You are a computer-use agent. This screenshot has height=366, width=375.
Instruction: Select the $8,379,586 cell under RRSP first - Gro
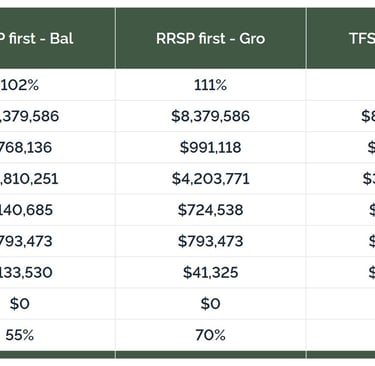click(210, 116)
